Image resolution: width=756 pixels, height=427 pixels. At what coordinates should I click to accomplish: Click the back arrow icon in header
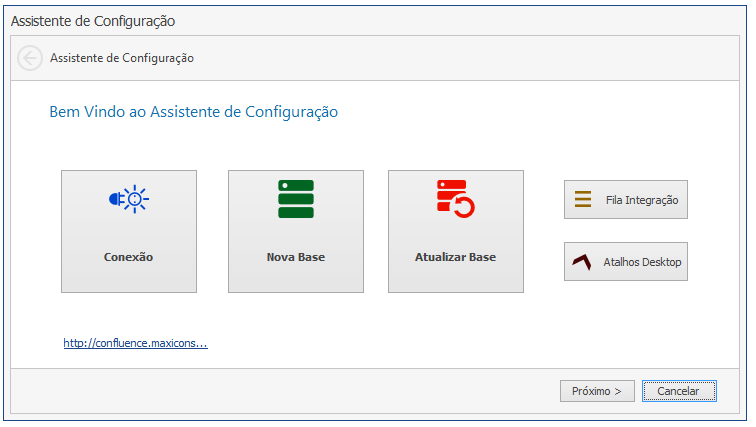pos(30,58)
